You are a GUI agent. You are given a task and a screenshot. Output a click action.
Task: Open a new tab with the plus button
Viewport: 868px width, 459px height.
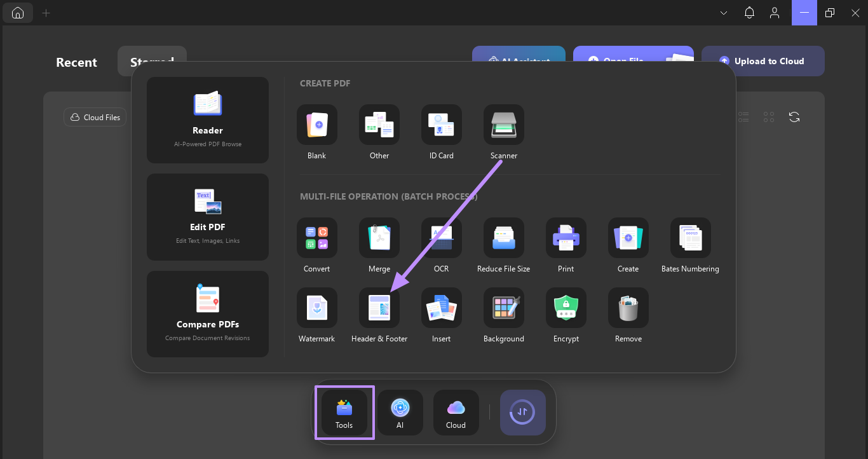[46, 12]
